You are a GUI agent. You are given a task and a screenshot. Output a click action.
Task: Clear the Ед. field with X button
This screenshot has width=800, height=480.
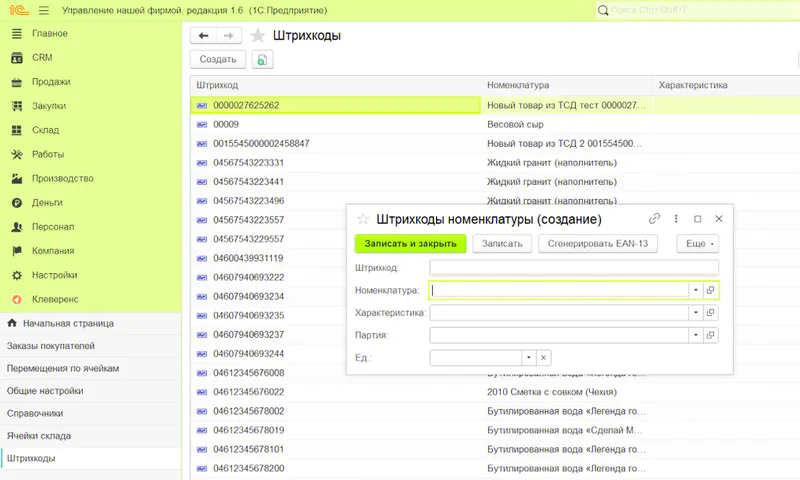543,357
